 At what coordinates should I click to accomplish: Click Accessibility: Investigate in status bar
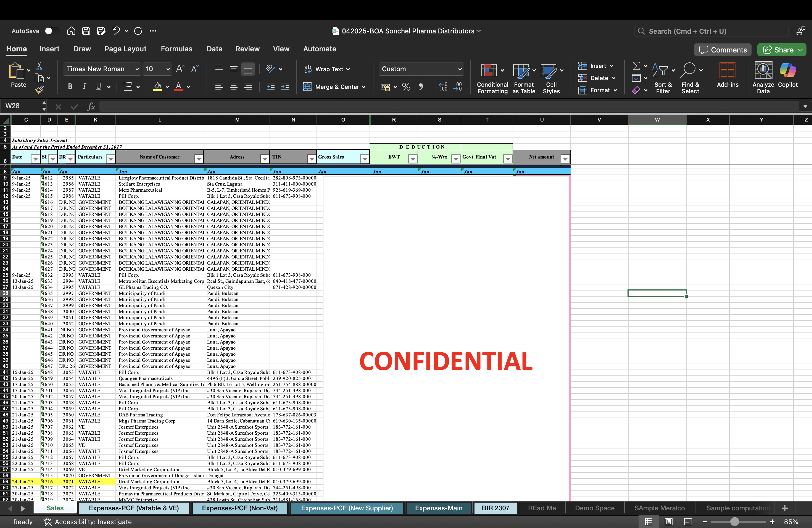pyautogui.click(x=87, y=522)
